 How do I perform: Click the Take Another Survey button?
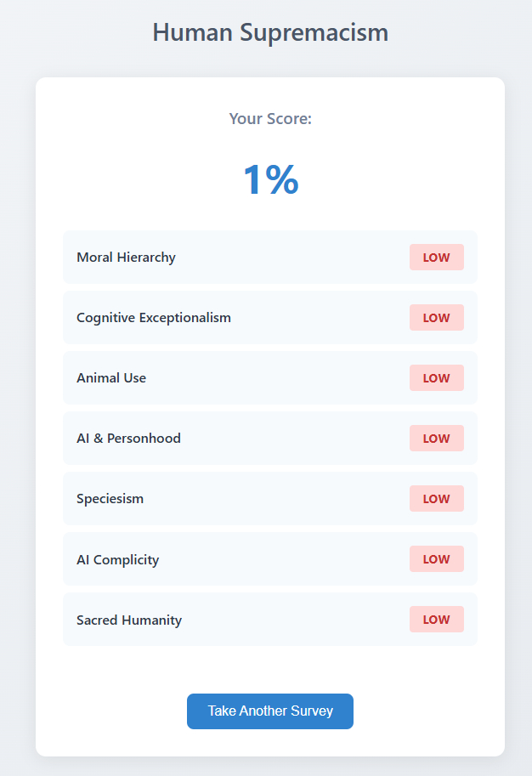pyautogui.click(x=270, y=711)
